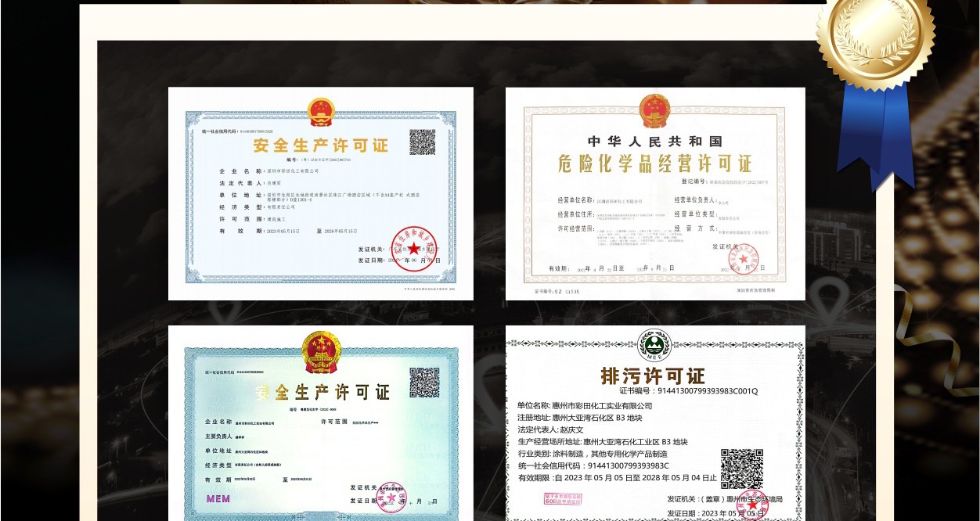
Task: Click national emblem on bottom-left 安全生产许可证
Action: pos(322,351)
